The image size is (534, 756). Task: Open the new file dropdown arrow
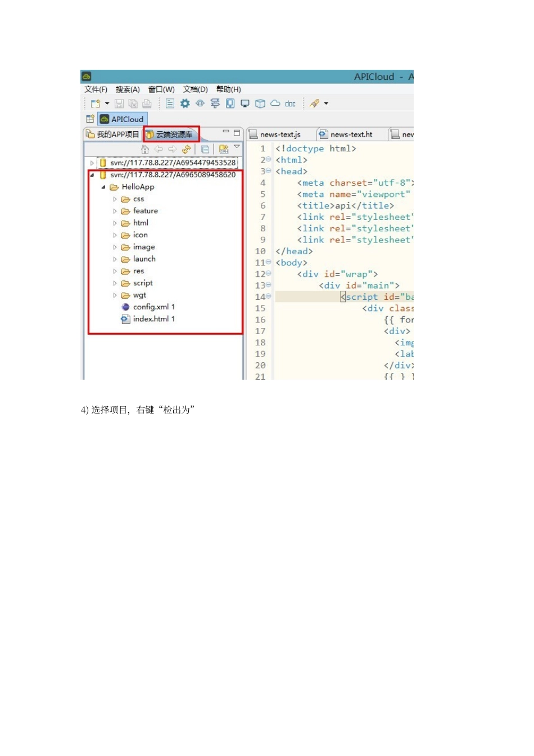point(107,103)
